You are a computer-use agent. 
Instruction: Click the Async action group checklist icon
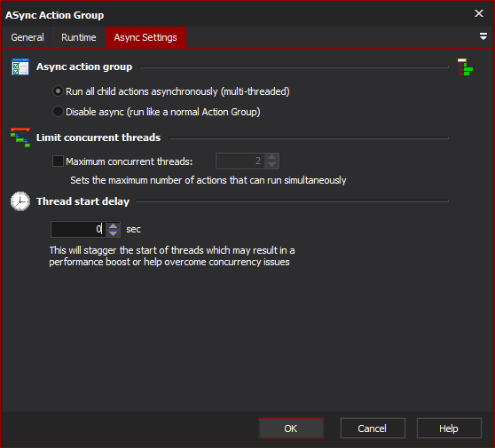tap(20, 67)
